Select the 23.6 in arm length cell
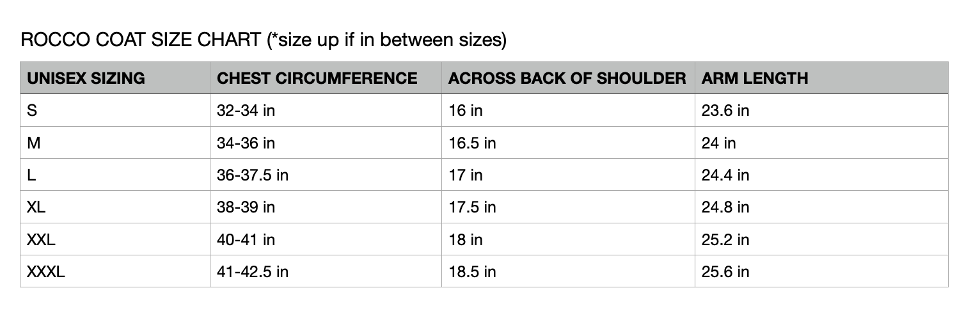The width and height of the screenshot is (980, 329). point(725,111)
